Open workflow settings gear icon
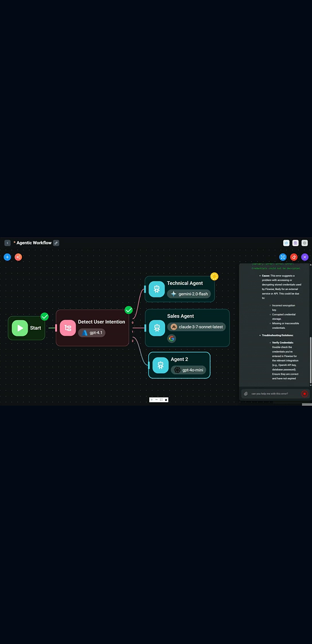 click(x=305, y=243)
